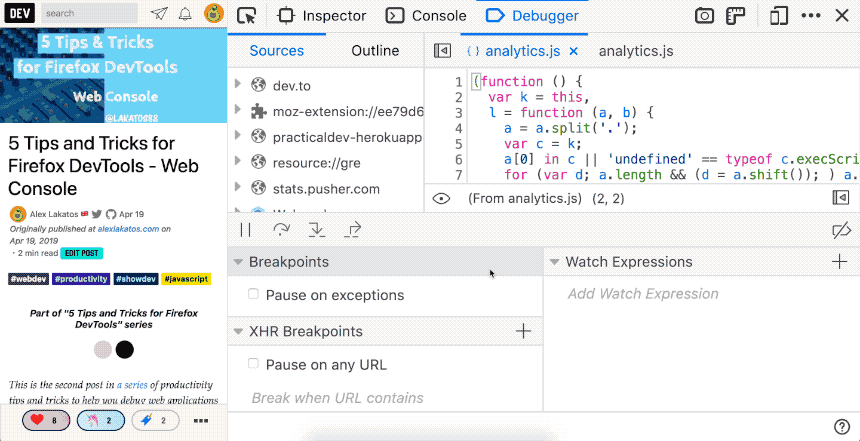The width and height of the screenshot is (860, 441).
Task: Click the EDIT POST button
Action: 82,254
